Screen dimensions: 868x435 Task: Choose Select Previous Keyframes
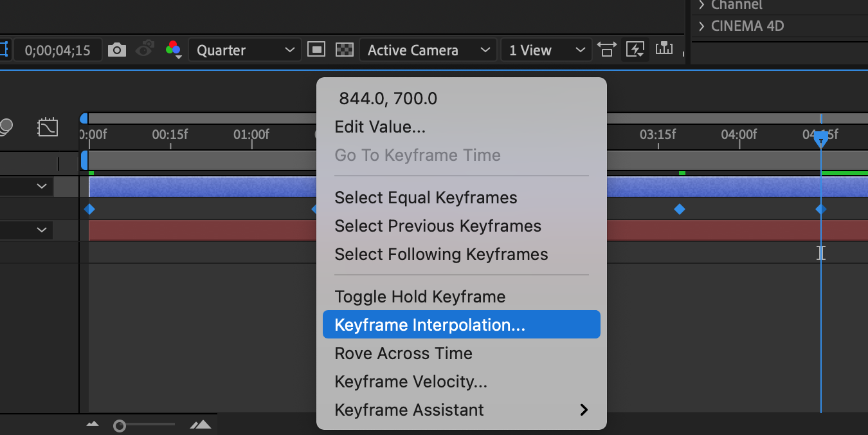click(x=461, y=226)
